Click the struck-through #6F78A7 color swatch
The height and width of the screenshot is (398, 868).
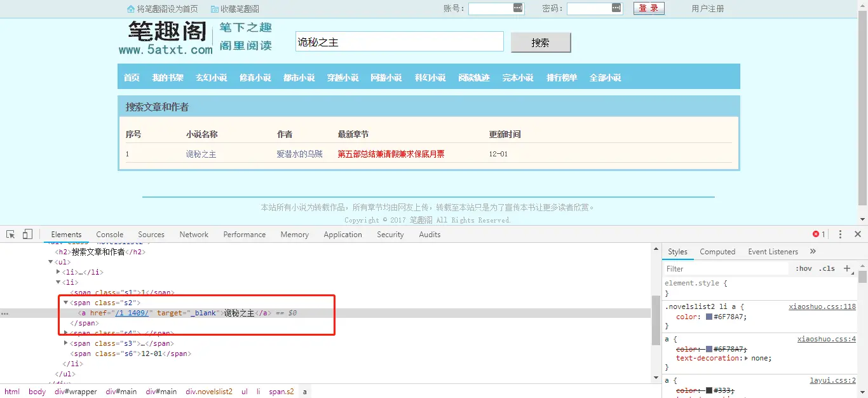(709, 349)
